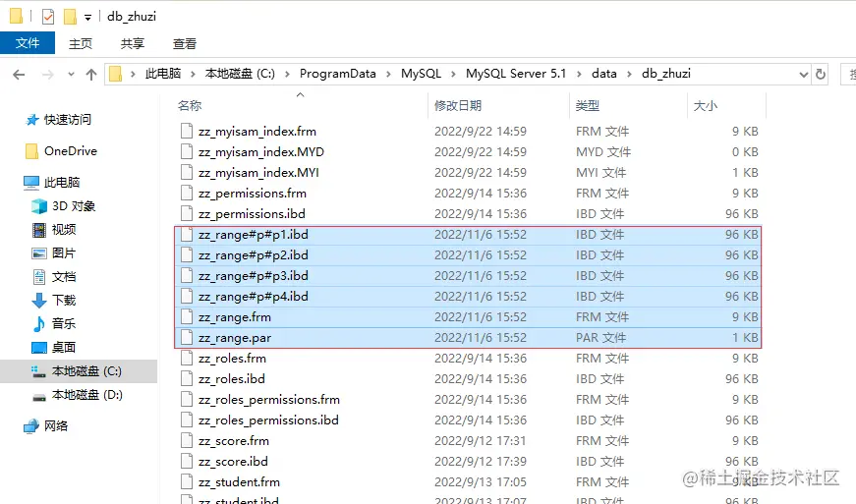
Task: Open 文档 folder in sidebar
Action: point(63,276)
